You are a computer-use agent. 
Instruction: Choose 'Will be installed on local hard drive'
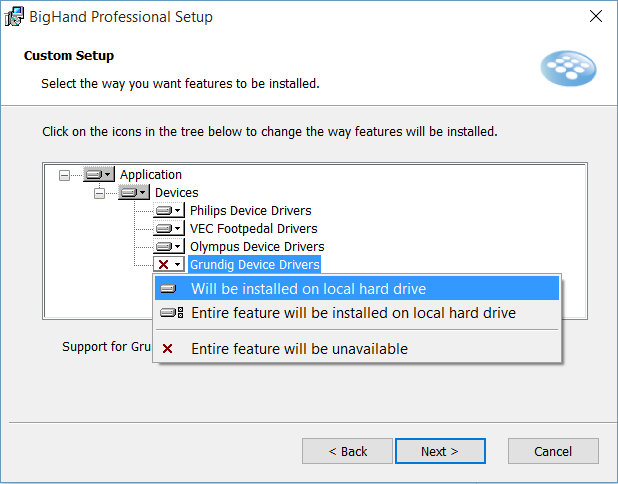pyautogui.click(x=308, y=289)
